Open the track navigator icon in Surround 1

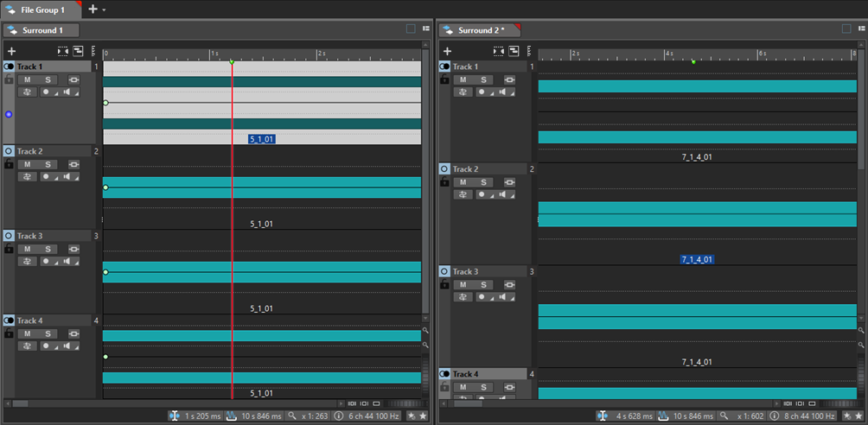(x=79, y=52)
